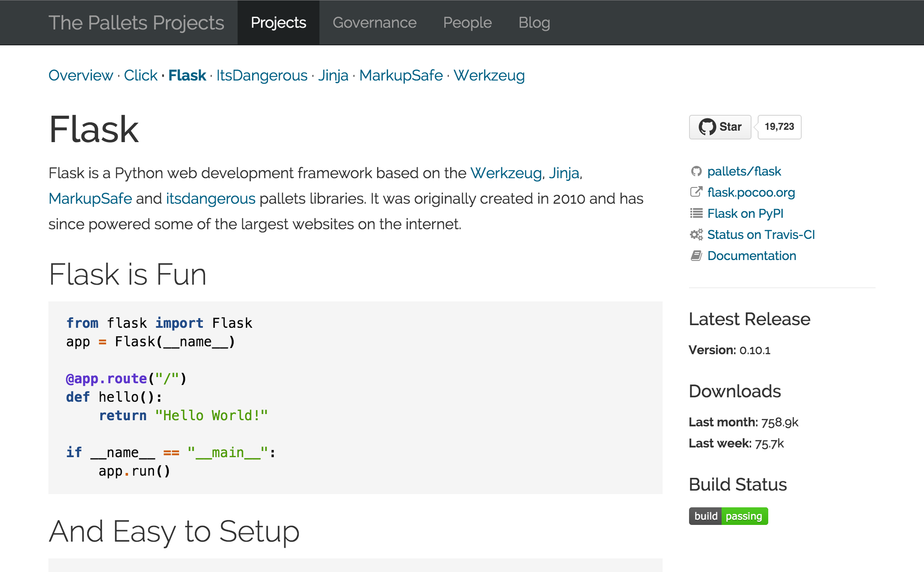Screen dimensions: 924x572
Task: Follow the itsdangerous link in the description
Action: [x=211, y=198]
